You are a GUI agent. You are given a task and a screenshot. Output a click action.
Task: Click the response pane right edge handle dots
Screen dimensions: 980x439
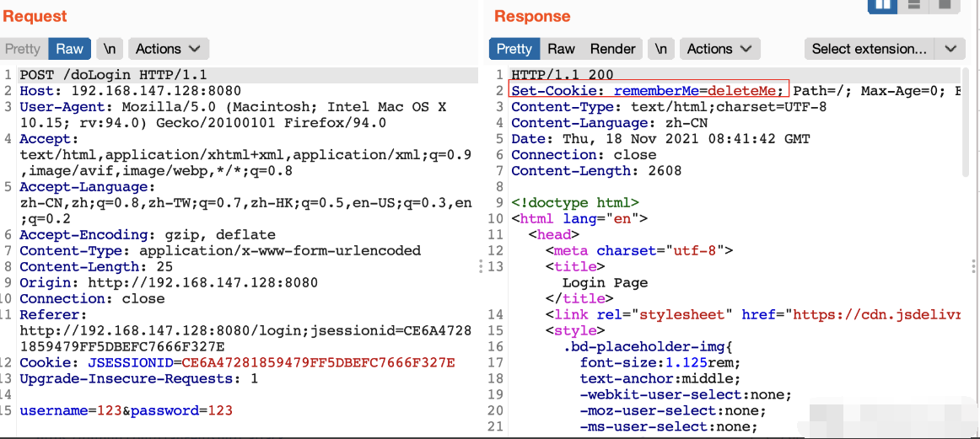(975, 266)
